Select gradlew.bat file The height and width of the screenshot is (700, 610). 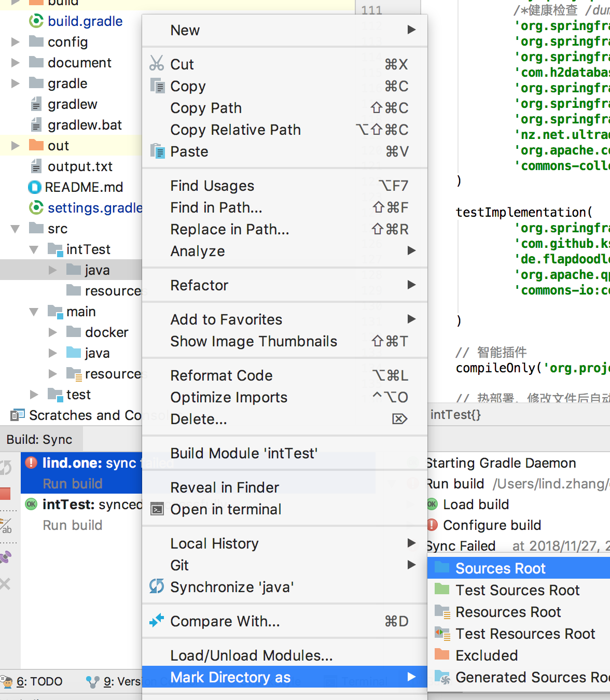(x=85, y=125)
